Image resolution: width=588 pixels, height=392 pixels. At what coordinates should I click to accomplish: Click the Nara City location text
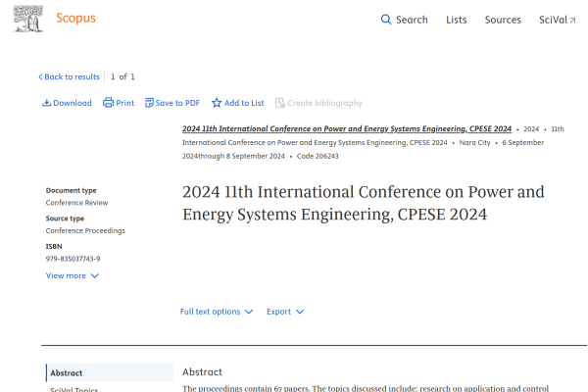pyautogui.click(x=474, y=142)
